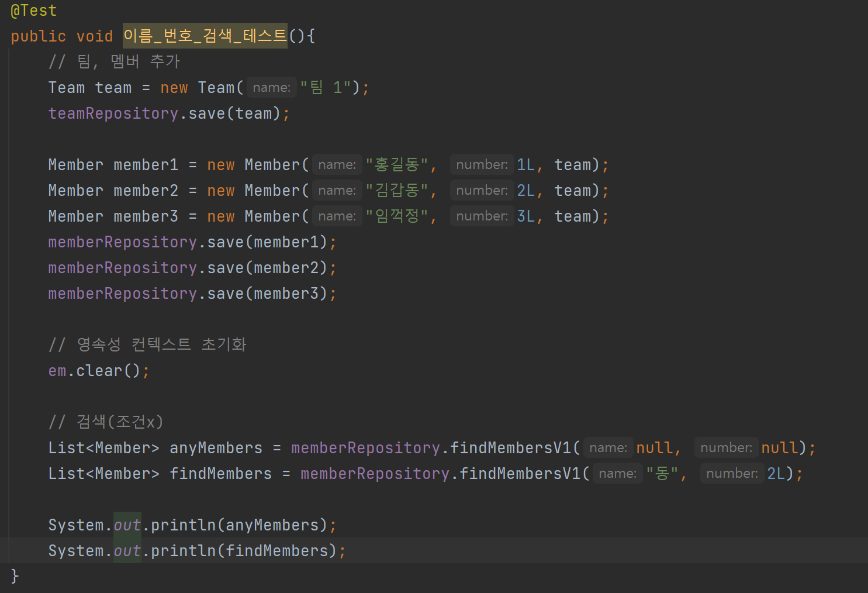The width and height of the screenshot is (868, 593).
Task: Click the findMembers variable declaration
Action: click(220, 474)
